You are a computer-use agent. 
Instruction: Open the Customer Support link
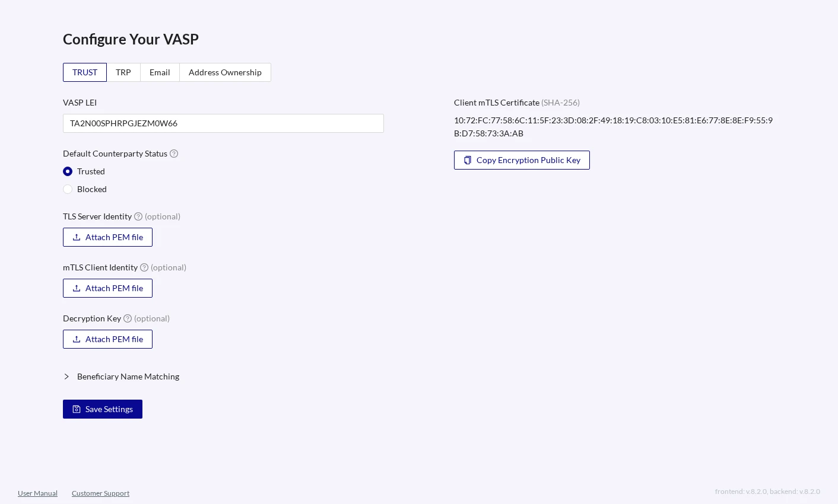100,493
